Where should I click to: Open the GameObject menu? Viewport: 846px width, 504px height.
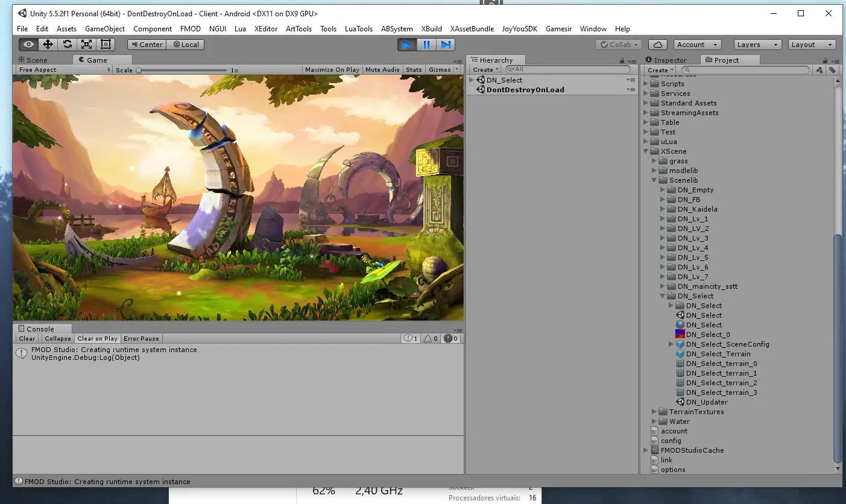[x=105, y=29]
